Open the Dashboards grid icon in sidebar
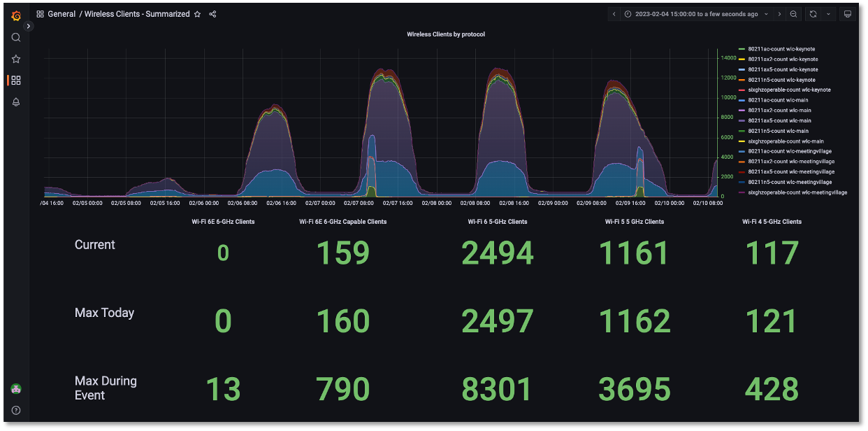The width and height of the screenshot is (868, 431). coord(16,80)
